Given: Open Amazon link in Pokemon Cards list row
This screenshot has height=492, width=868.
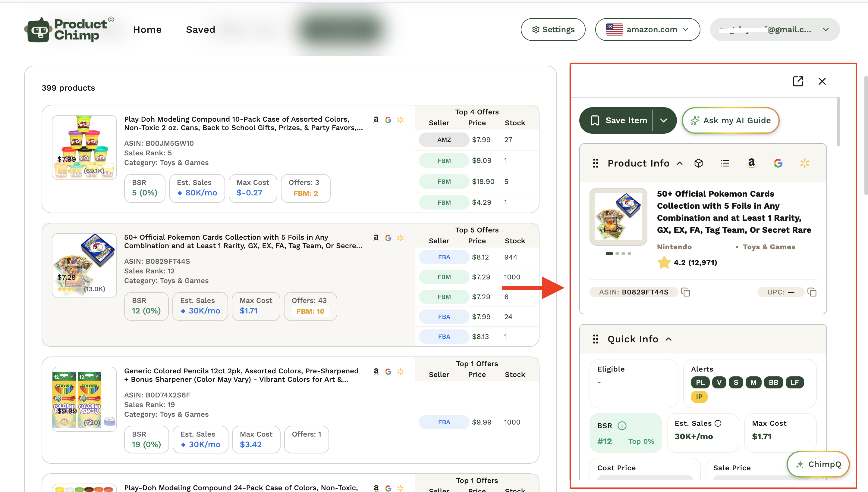Looking at the screenshot, I should pyautogui.click(x=376, y=238).
